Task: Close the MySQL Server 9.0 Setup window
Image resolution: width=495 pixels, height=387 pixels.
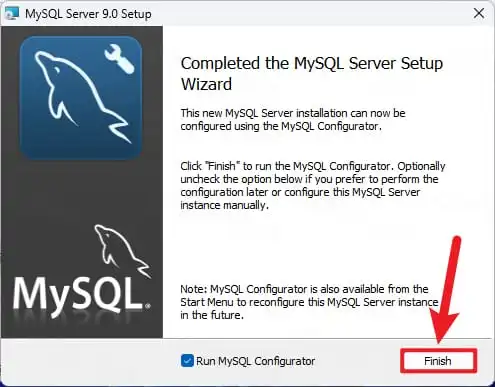Action: point(479,13)
